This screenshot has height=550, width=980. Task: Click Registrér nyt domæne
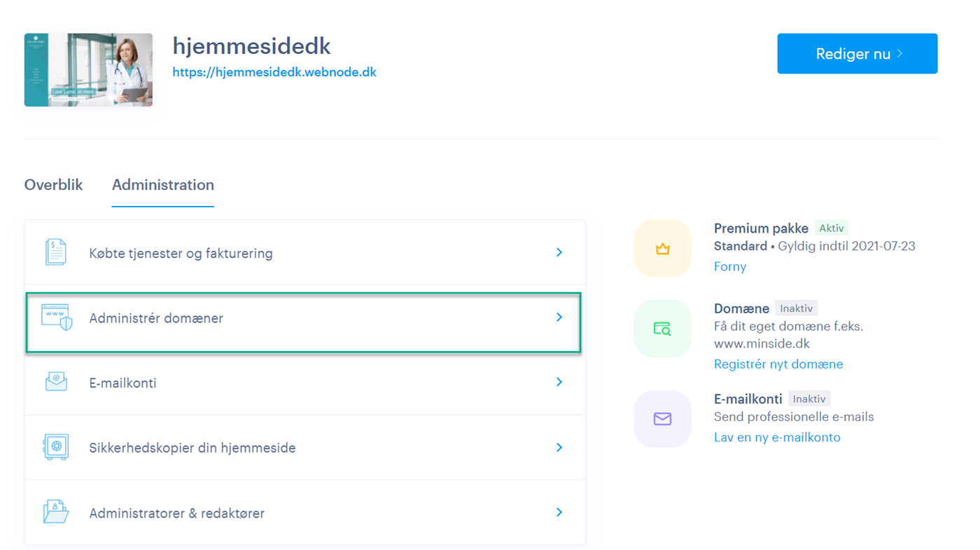(x=778, y=364)
